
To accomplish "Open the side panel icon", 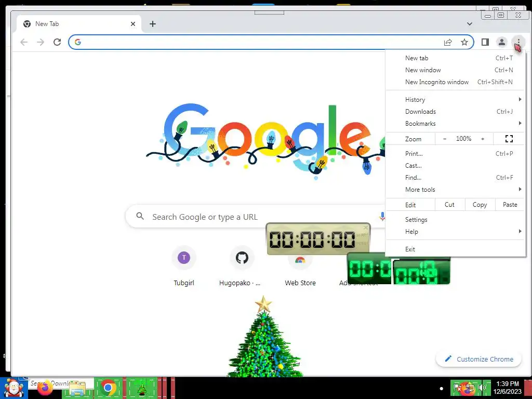I will [x=485, y=42].
